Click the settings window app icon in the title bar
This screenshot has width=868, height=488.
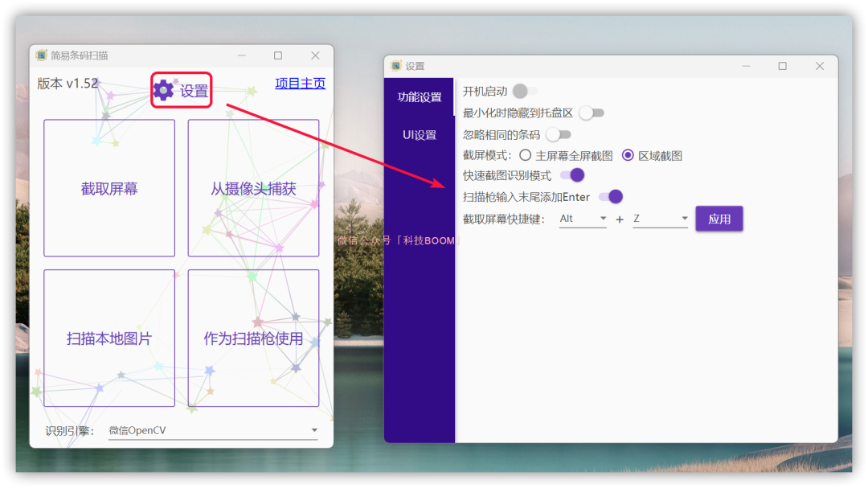pos(395,66)
